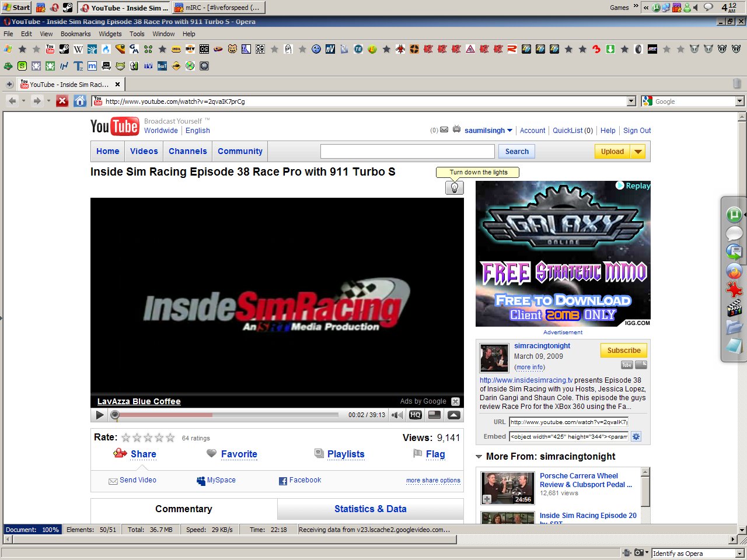This screenshot has height=560, width=747.
Task: Open the Porsche Carrera Wheel Review thumbnail
Action: click(x=507, y=488)
